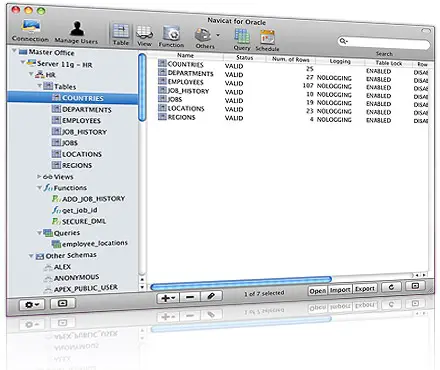Click the refresh button
Screen dimensions: 440x370
pos(391,287)
